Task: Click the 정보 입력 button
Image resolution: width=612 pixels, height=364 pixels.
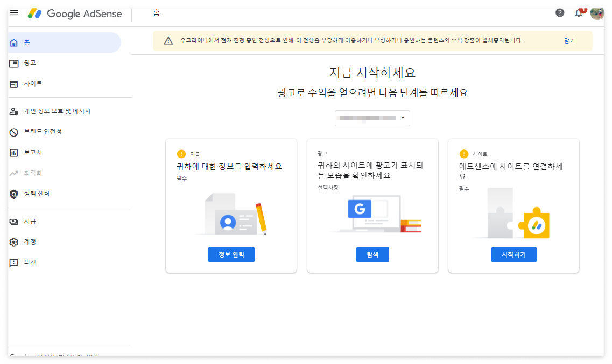Action: click(x=231, y=254)
